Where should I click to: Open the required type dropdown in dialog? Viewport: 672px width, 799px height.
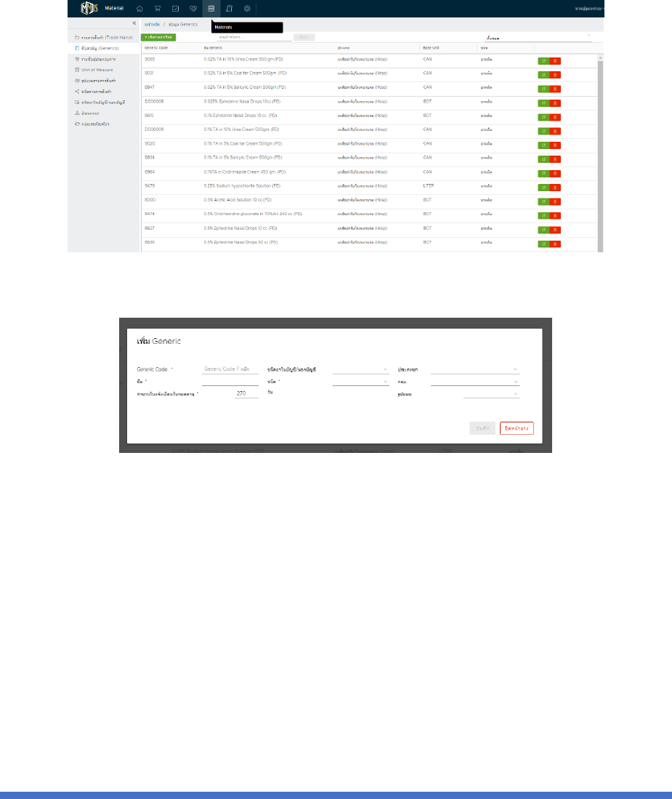pos(361,381)
